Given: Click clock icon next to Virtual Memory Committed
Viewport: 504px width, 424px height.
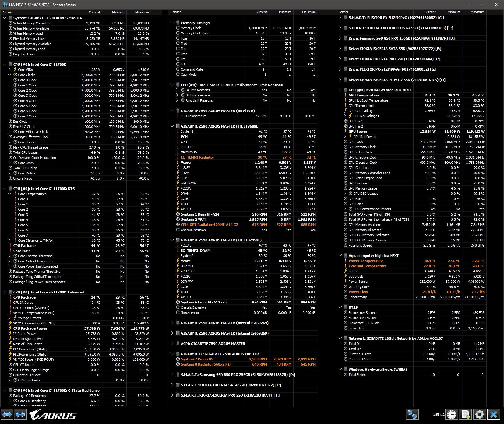Looking at the screenshot, I should [10, 23].
